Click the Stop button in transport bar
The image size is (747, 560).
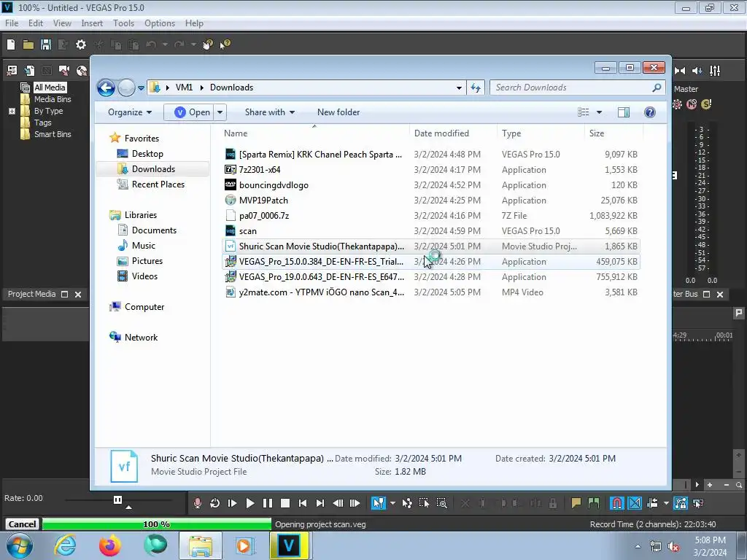click(x=285, y=503)
